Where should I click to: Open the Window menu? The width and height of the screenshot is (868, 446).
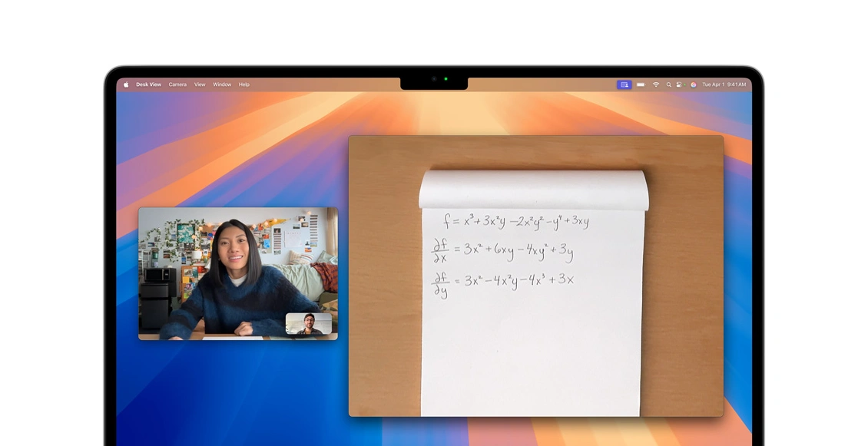point(222,84)
